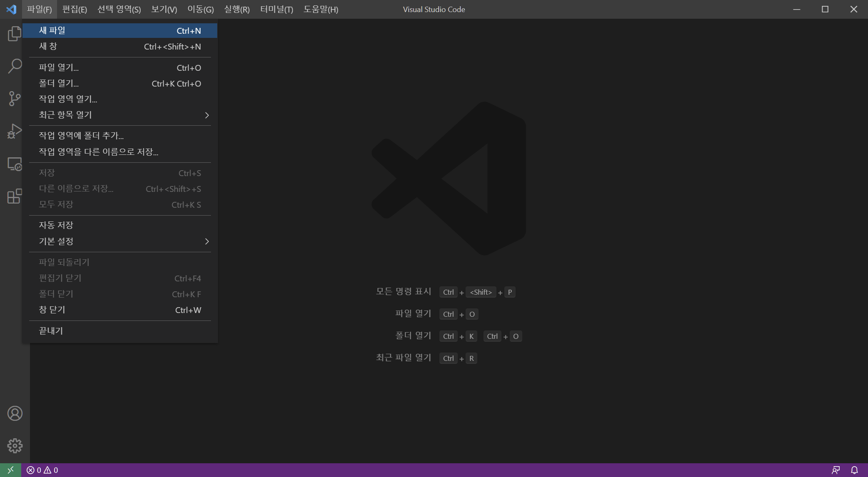Click the Accounts icon in activity bar
Viewport: 868px width, 477px height.
[x=15, y=413]
